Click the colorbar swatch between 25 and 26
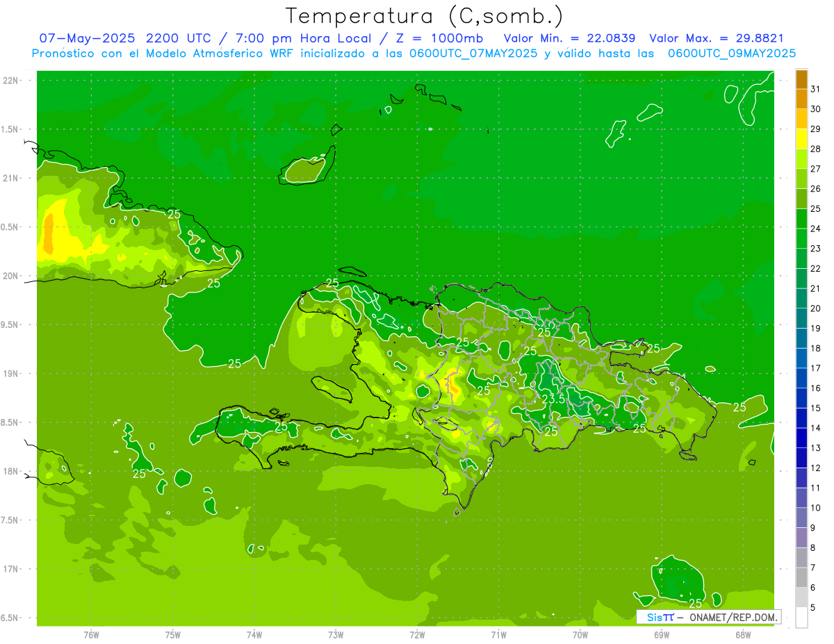The height and width of the screenshot is (644, 834). coord(801,199)
